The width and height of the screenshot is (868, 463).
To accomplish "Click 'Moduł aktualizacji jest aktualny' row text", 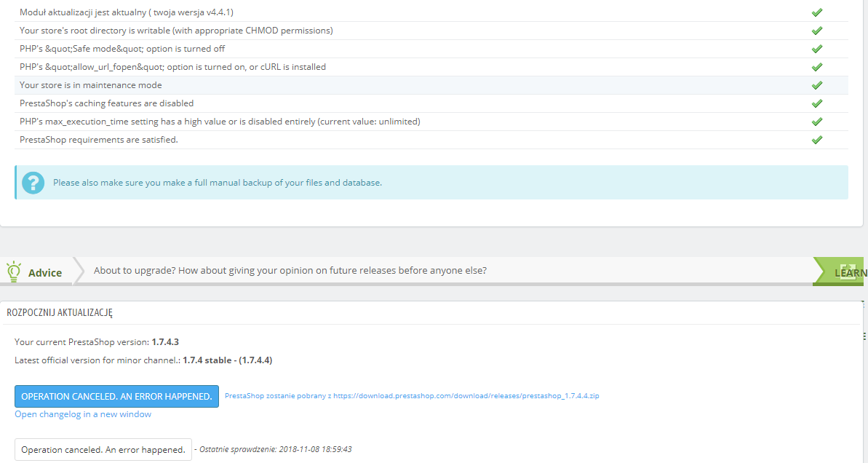I will click(x=126, y=12).
